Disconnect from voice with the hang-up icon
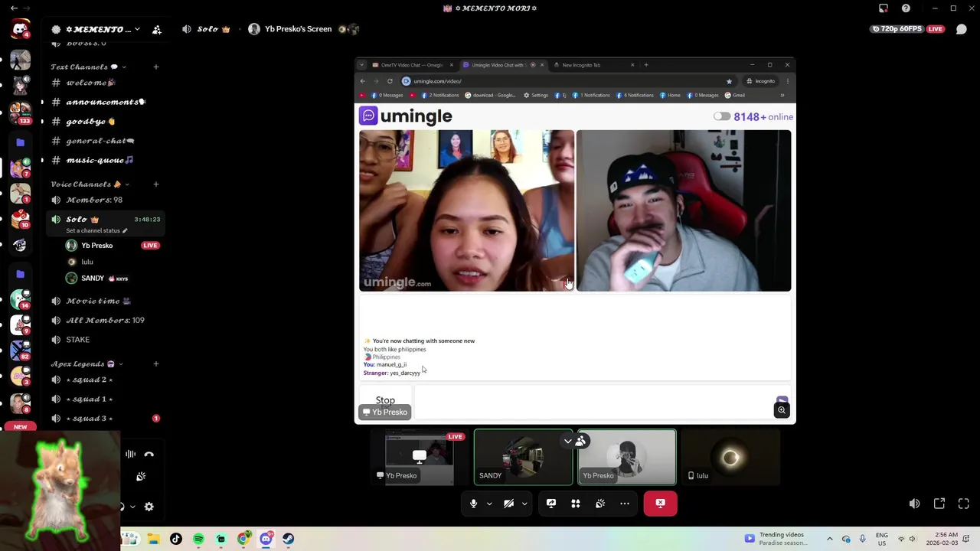Viewport: 980px width, 551px height. click(149, 454)
